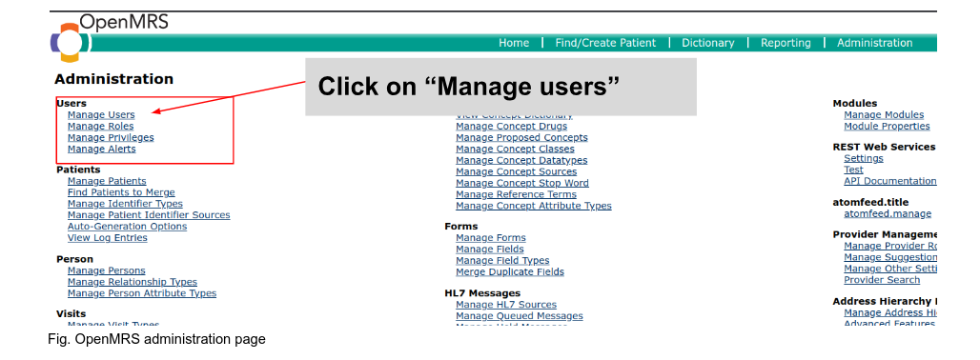Screen dimensions: 980x360
Task: Click the Manage Users link
Action: [x=101, y=115]
